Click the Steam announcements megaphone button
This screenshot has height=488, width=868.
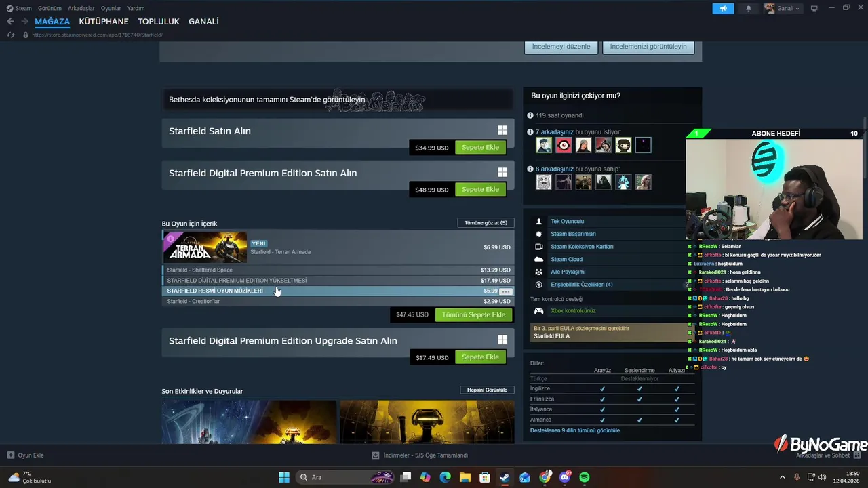[x=723, y=8]
